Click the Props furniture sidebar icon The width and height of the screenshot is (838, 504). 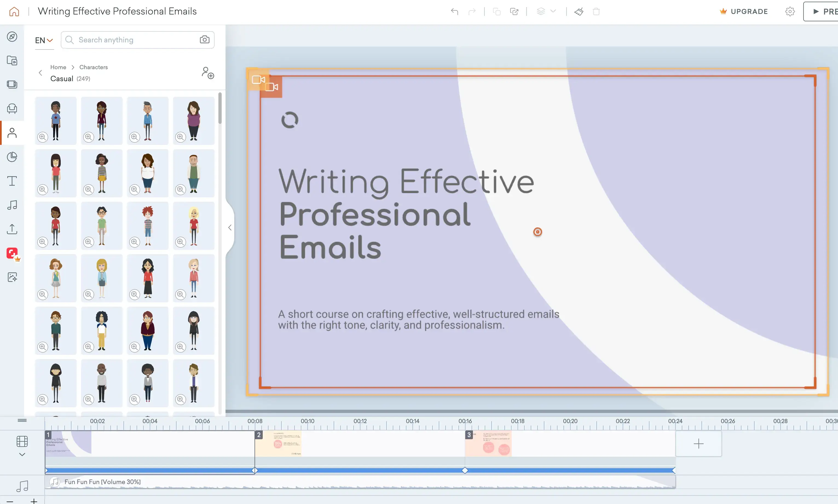click(12, 109)
